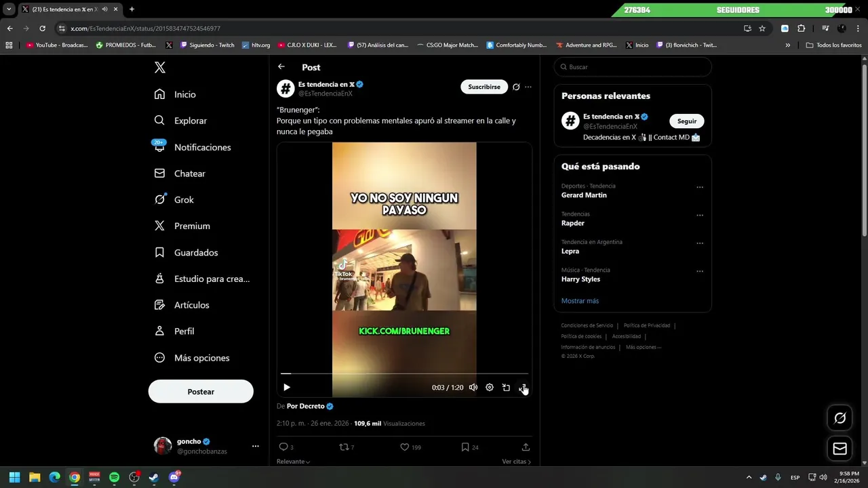Screen dimensions: 868x488
Task: Open the hltv.org bookmark
Action: click(256, 45)
